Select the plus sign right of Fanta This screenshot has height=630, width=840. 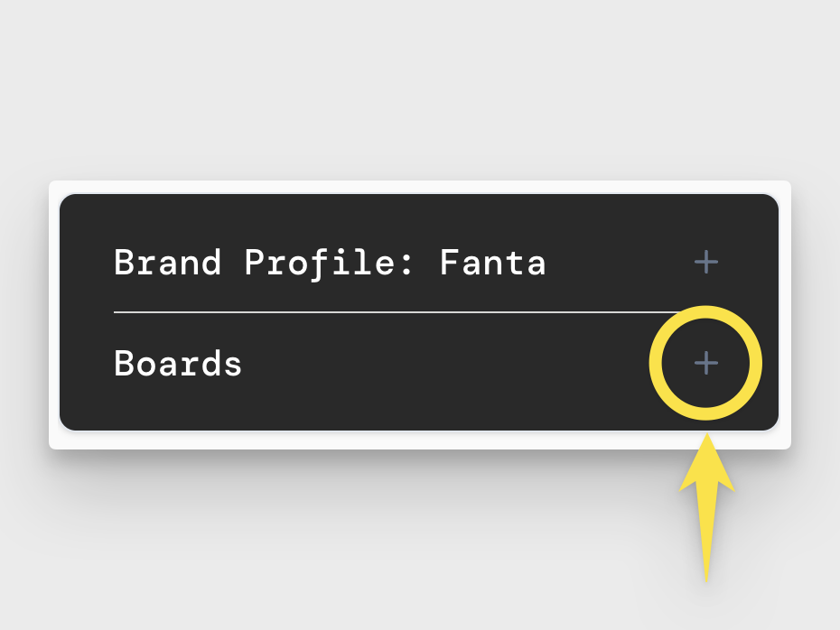pyautogui.click(x=705, y=263)
